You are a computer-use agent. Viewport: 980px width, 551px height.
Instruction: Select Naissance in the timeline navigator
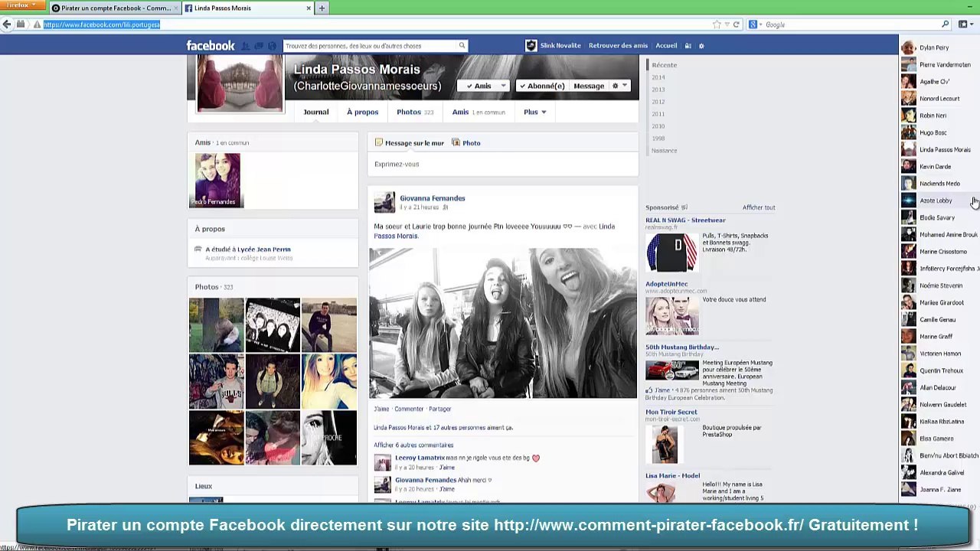665,151
